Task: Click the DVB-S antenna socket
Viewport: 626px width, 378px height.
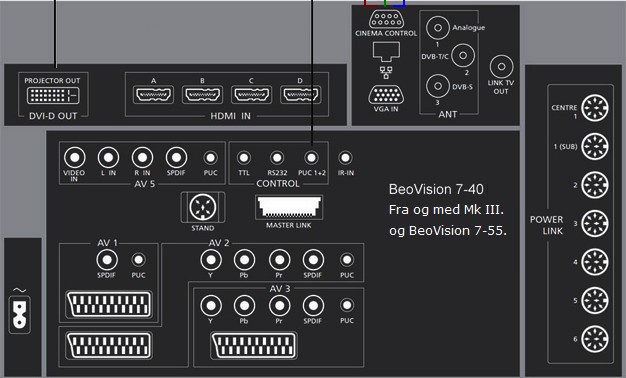Action: 438,86
